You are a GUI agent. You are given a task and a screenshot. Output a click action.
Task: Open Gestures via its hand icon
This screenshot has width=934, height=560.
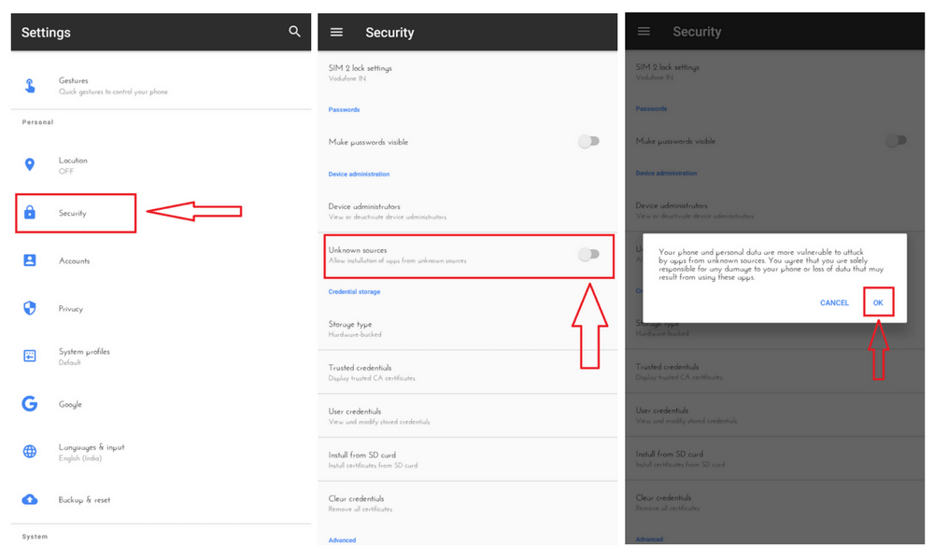(x=30, y=86)
